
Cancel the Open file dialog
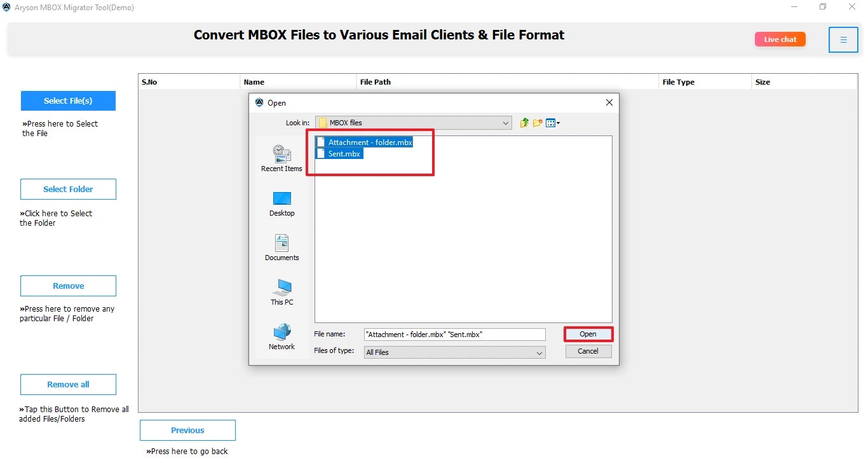(x=588, y=351)
